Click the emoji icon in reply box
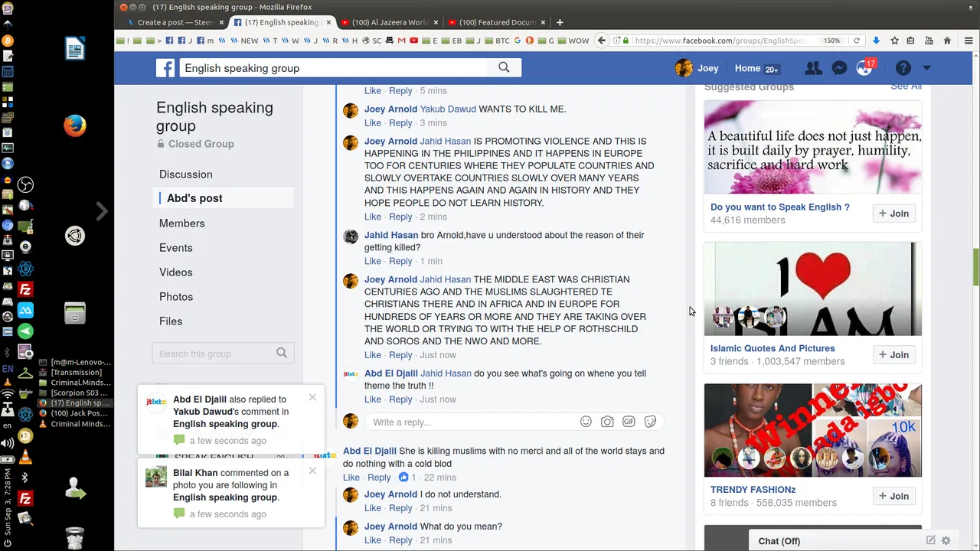Image resolution: width=980 pixels, height=551 pixels. (586, 422)
